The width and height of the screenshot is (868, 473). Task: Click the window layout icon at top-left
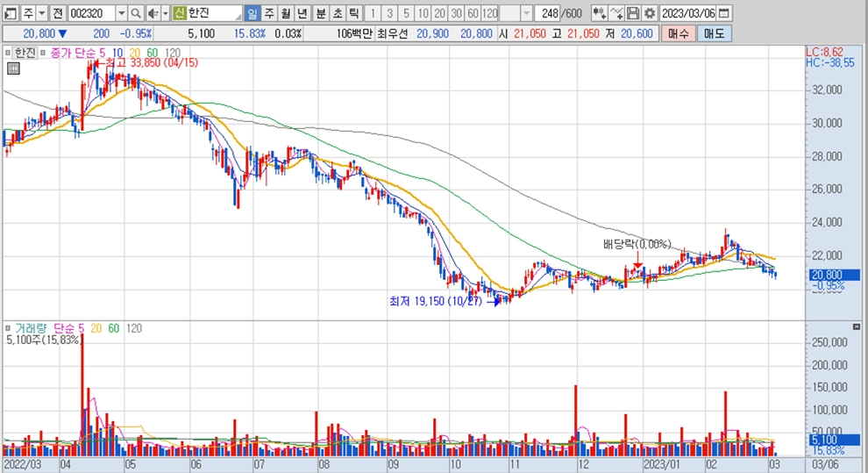click(10, 14)
